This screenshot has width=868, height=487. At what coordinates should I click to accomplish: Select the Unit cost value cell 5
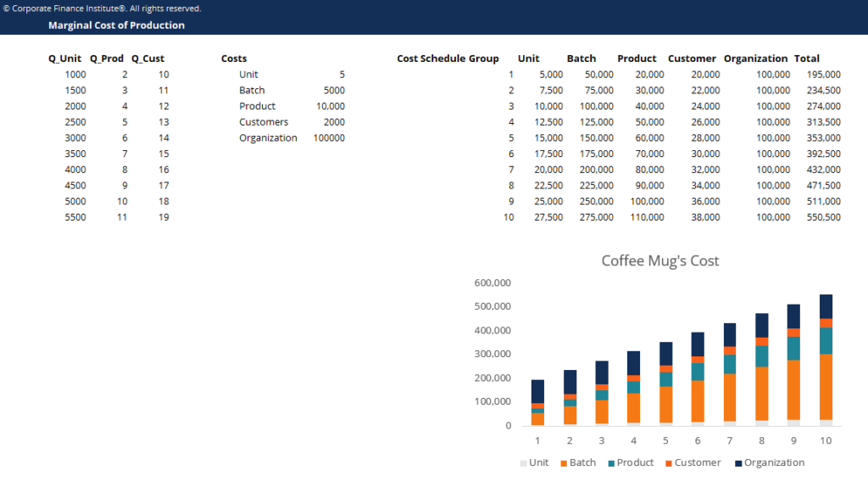[342, 75]
